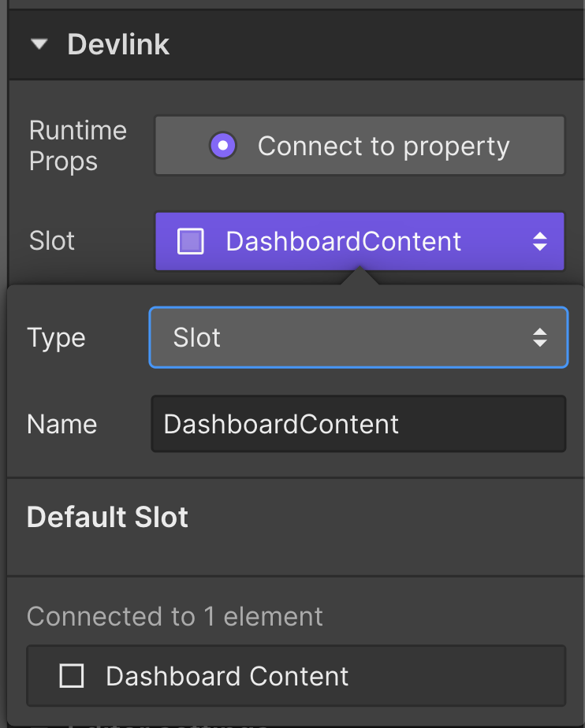Click the Devlink section header title
The width and height of the screenshot is (585, 728).
point(118,45)
